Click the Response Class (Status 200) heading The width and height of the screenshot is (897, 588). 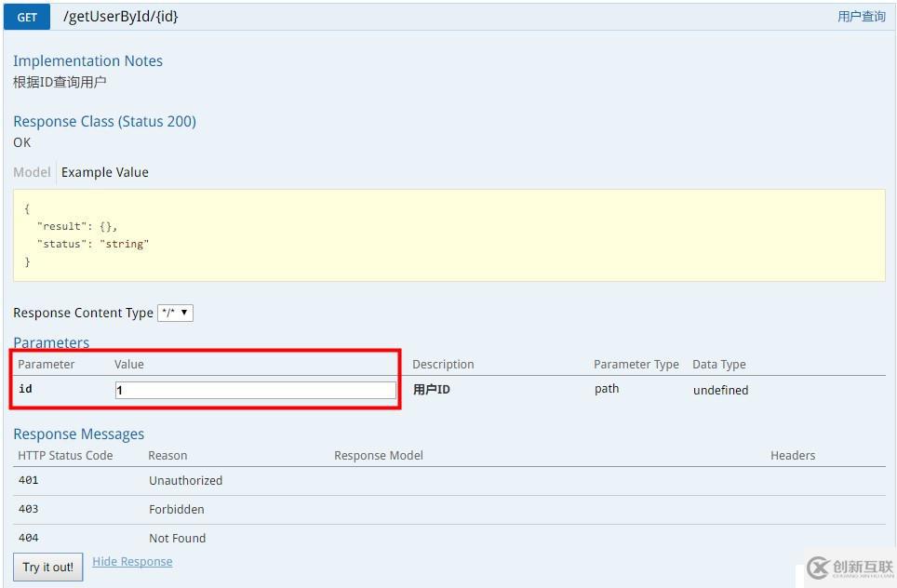coord(105,121)
